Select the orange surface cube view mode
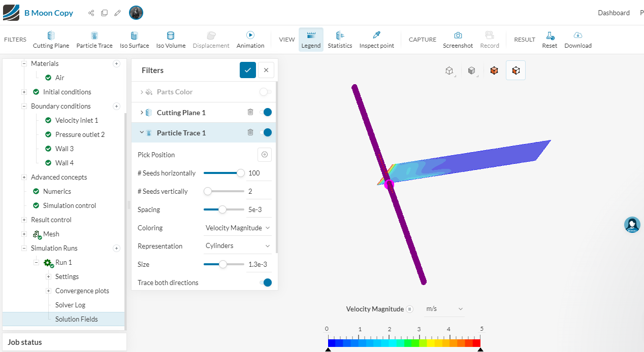644x352 pixels. click(x=494, y=71)
